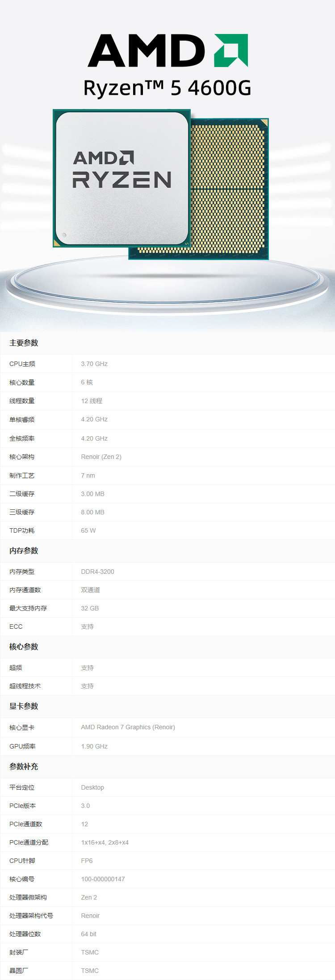Click the value 1x16+x4, 2x8+x4

pyautogui.click(x=105, y=842)
